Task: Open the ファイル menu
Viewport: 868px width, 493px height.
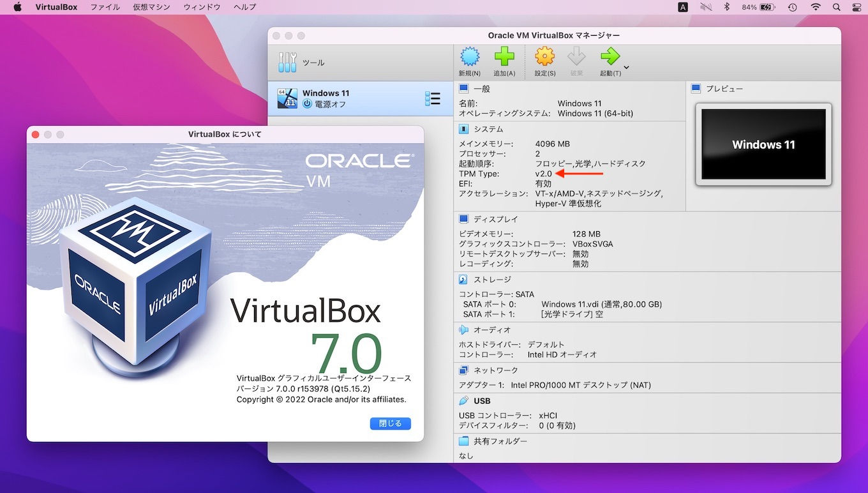Action: click(x=105, y=7)
